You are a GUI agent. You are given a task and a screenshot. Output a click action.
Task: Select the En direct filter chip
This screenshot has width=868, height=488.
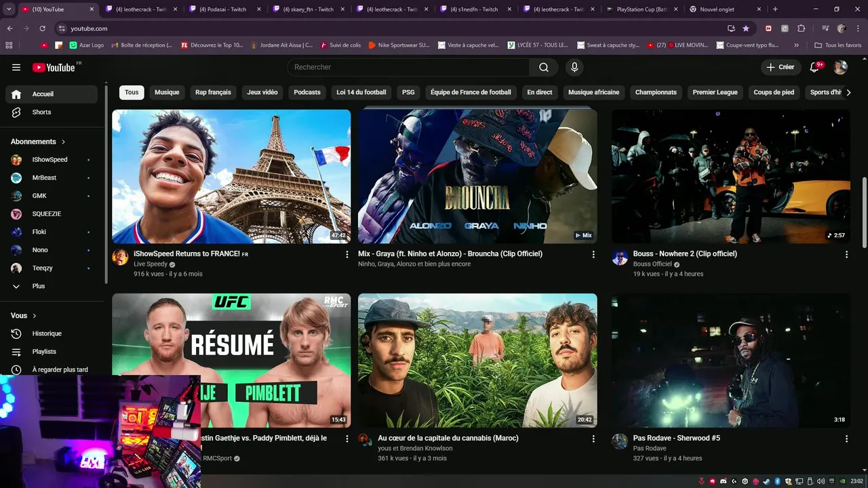point(540,92)
